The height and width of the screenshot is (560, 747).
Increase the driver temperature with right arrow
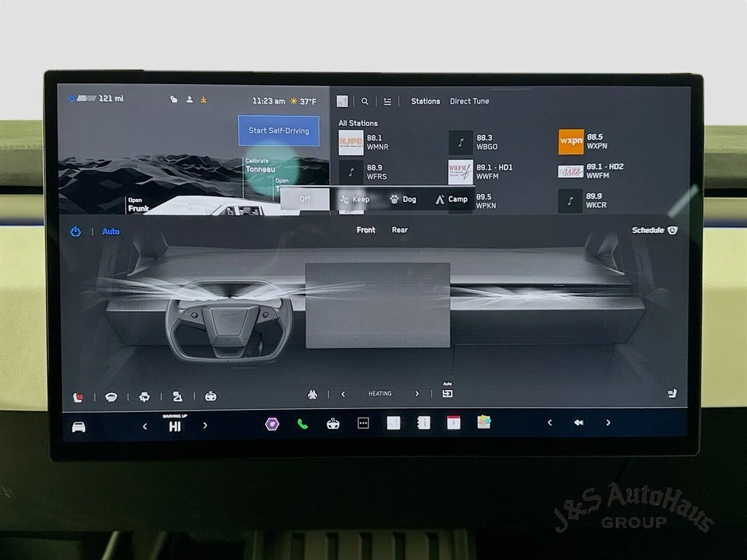[205, 426]
